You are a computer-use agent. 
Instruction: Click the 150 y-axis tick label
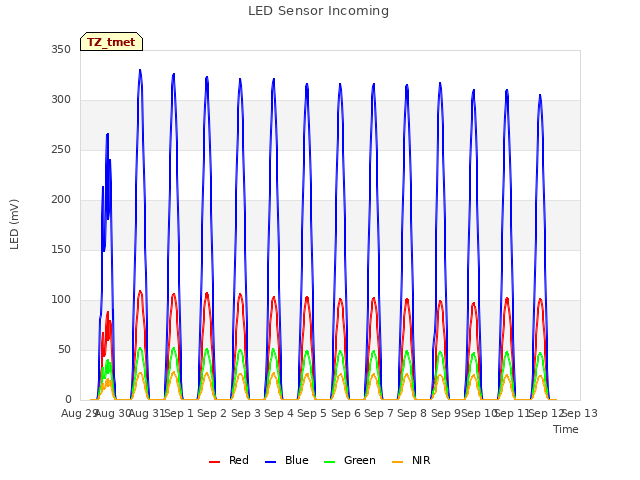[61, 249]
